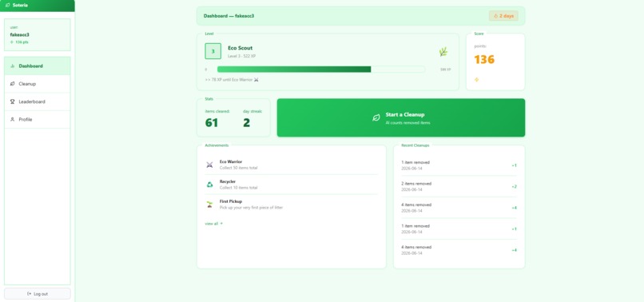Click the crossed swords icon after Eco Warrior XP text

click(256, 80)
